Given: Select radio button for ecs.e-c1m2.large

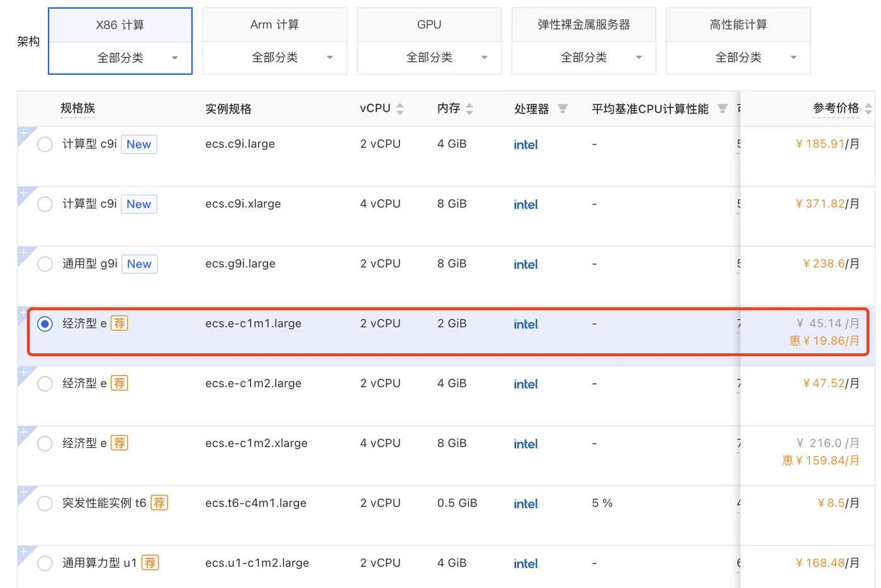Looking at the screenshot, I should [x=45, y=384].
